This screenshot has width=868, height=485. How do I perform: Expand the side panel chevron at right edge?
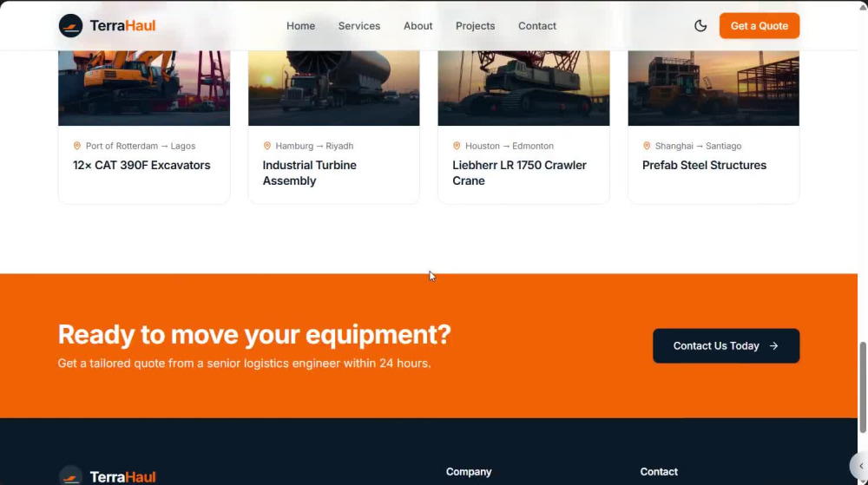860,466
